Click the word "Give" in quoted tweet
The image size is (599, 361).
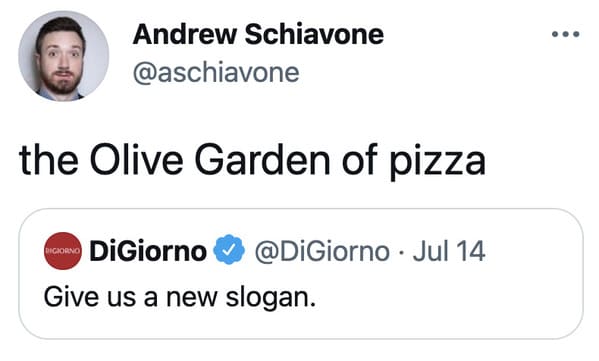tap(71, 297)
